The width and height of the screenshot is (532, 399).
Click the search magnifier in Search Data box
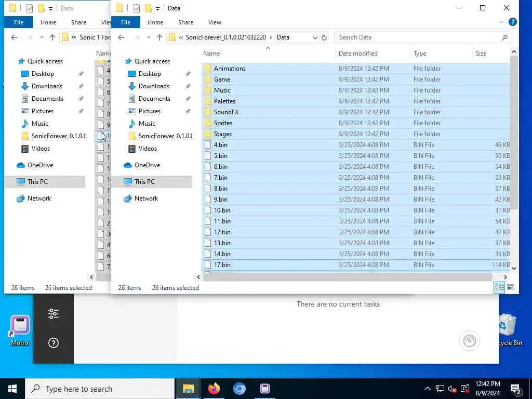pos(504,37)
